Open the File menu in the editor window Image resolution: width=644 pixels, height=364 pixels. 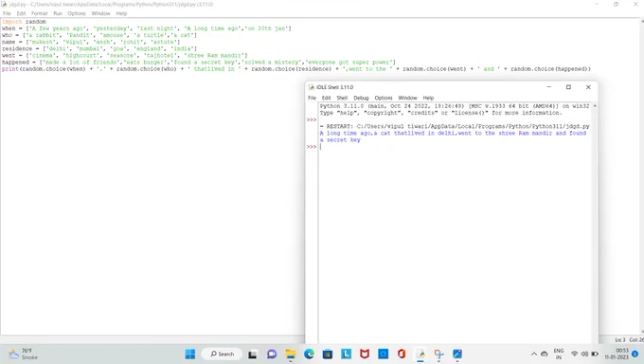(7, 13)
